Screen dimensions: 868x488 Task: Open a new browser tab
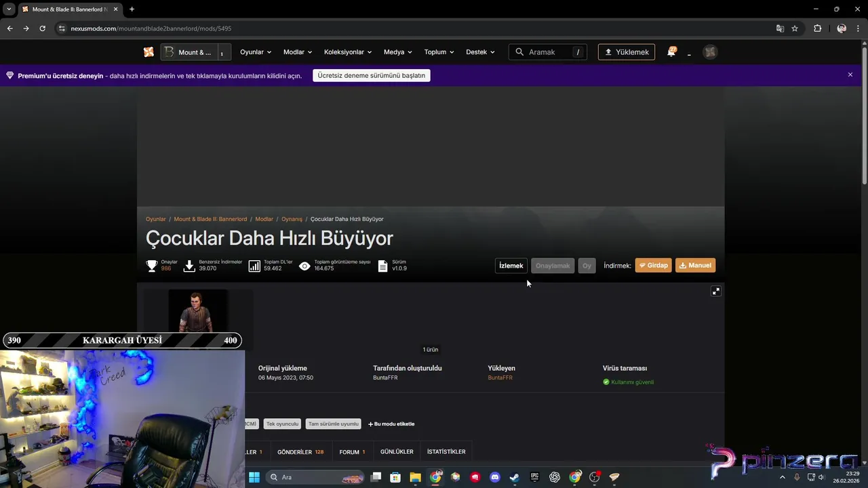(x=132, y=9)
